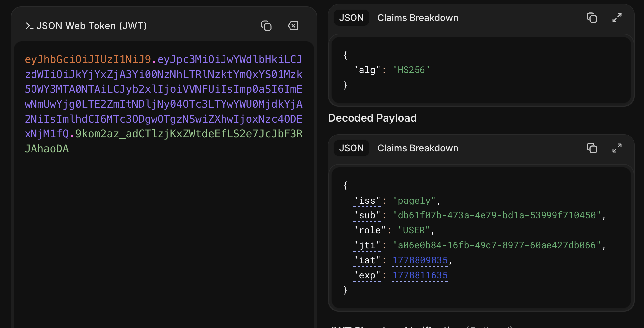
Task: Click the "role" claim key
Action: [x=370, y=230]
